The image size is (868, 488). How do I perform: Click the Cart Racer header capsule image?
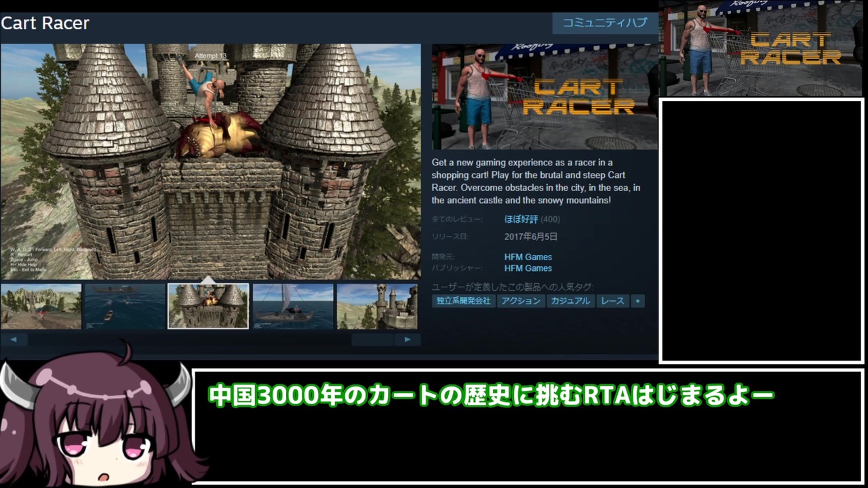tap(545, 97)
